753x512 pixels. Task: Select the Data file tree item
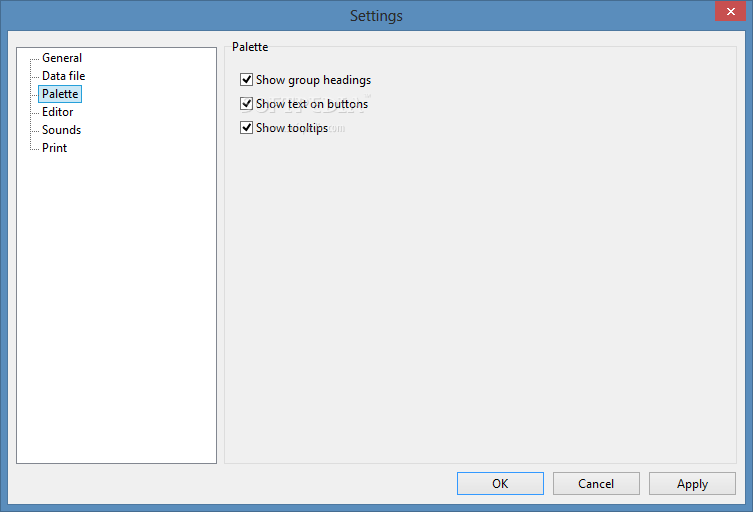coord(63,76)
